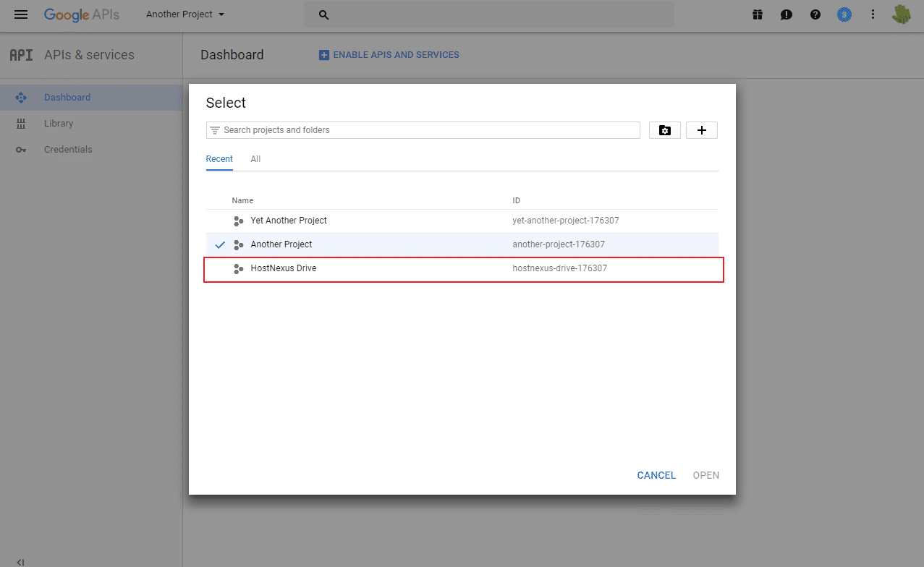Click the Name column header
Screen dimensions: 924x567
click(x=242, y=200)
